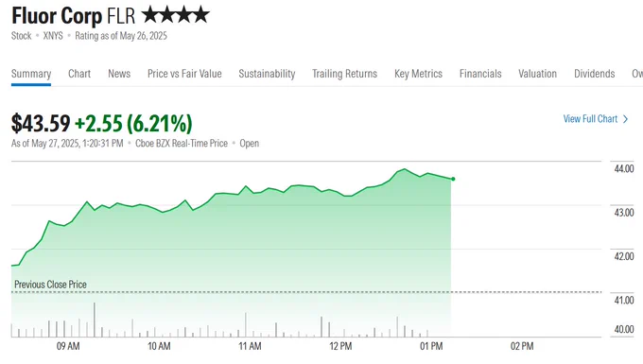The image size is (643, 364).
Task: Click the price peak near 44.00
Action: point(405,169)
